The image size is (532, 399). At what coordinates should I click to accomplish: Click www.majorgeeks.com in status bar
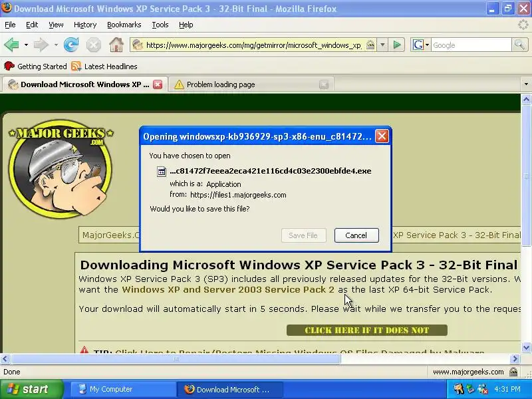click(x=468, y=372)
